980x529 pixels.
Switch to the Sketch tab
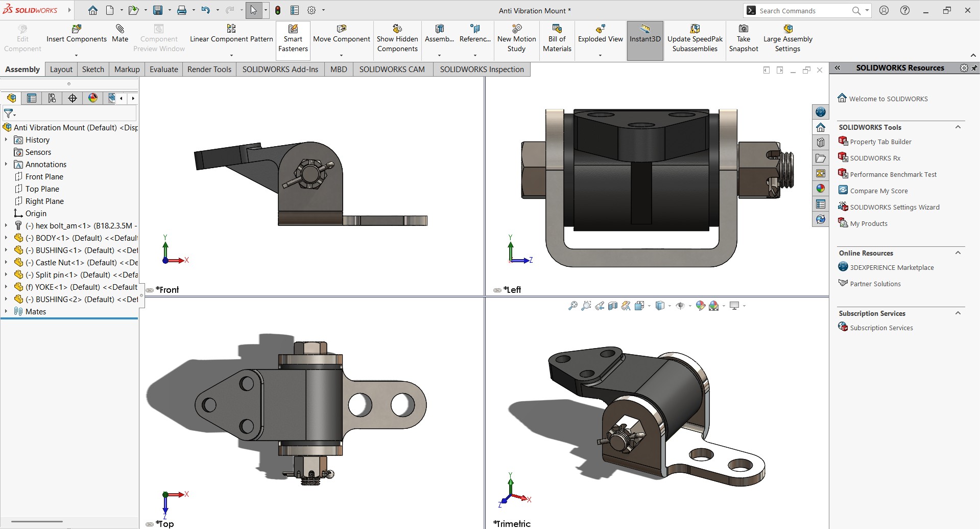click(x=93, y=70)
